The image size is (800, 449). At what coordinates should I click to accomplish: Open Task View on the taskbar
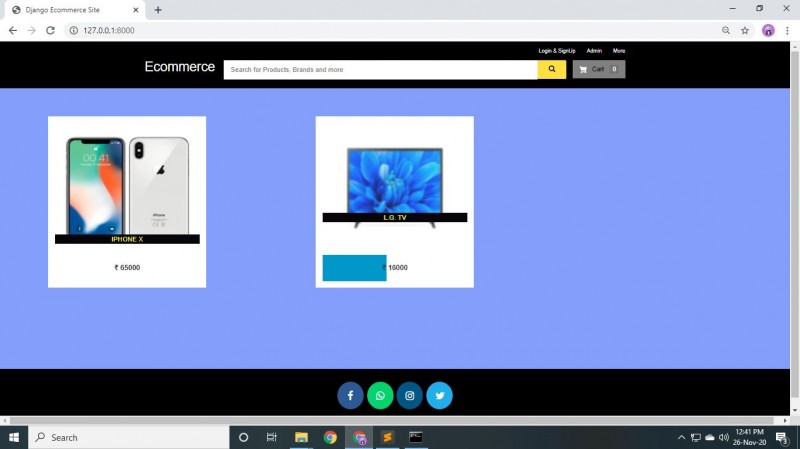tap(271, 437)
